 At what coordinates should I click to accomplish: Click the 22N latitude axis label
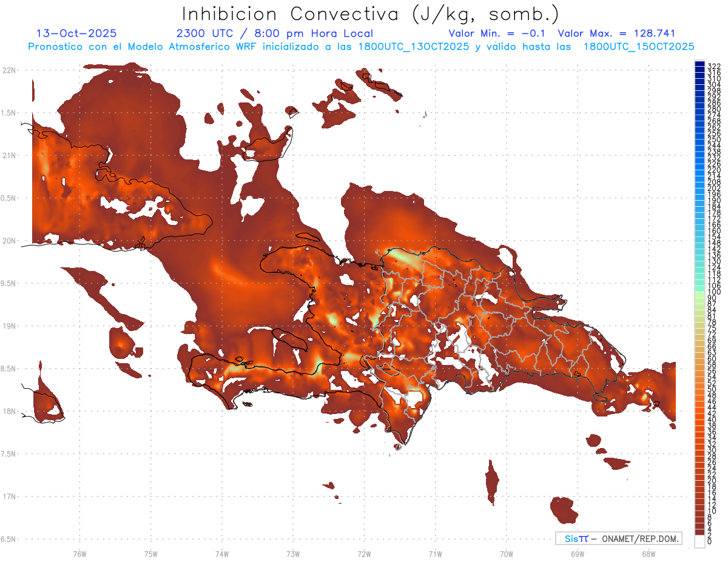[10, 70]
